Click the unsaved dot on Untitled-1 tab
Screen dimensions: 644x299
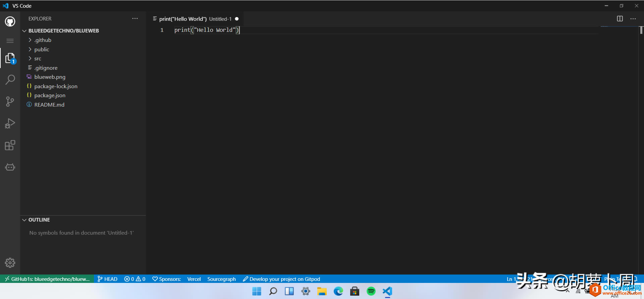coord(237,19)
